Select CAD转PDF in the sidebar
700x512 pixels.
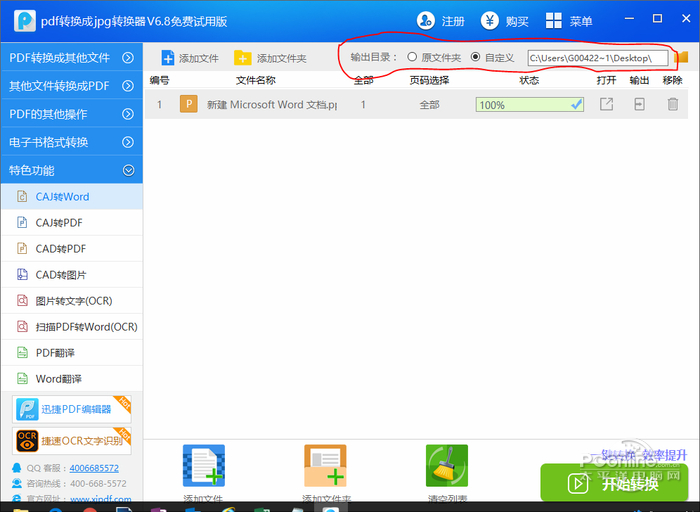click(x=72, y=248)
